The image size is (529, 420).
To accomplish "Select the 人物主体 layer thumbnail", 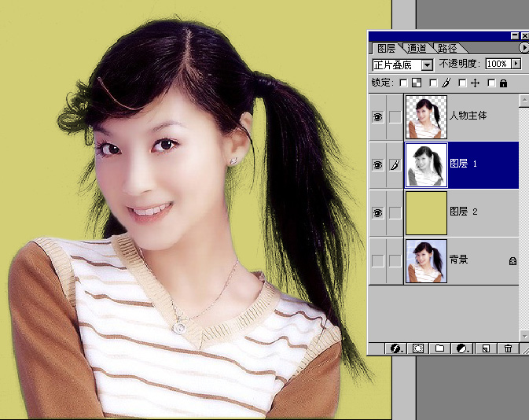I will pyautogui.click(x=427, y=117).
